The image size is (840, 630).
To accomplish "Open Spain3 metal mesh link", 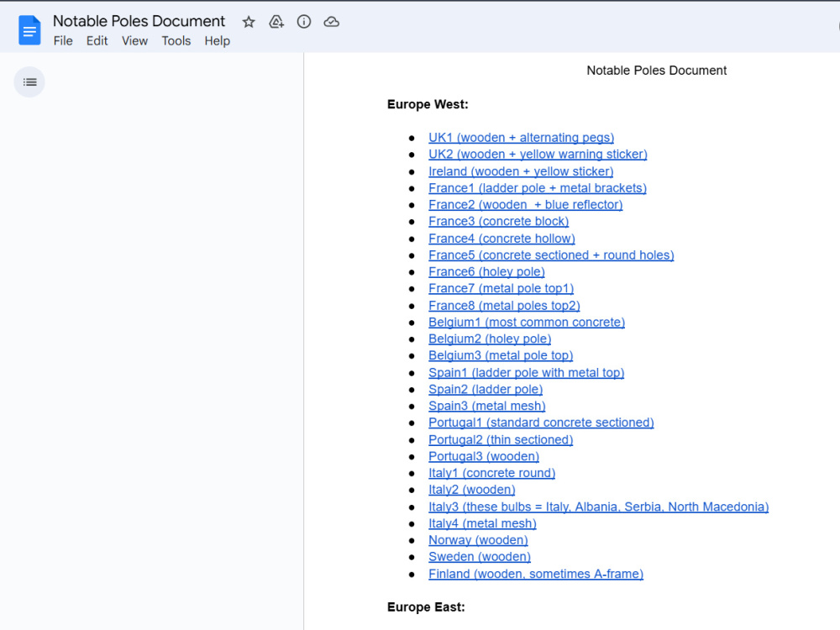I will [487, 406].
